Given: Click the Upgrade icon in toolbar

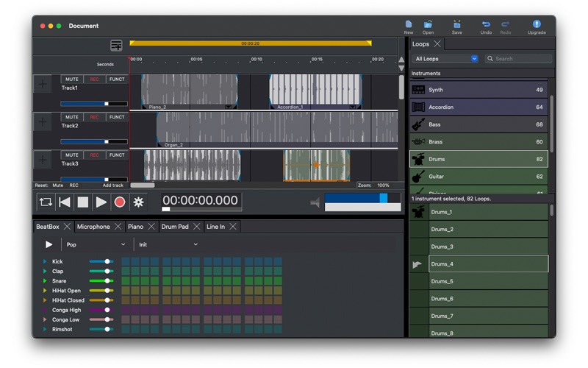Looking at the screenshot, I should click(537, 27).
